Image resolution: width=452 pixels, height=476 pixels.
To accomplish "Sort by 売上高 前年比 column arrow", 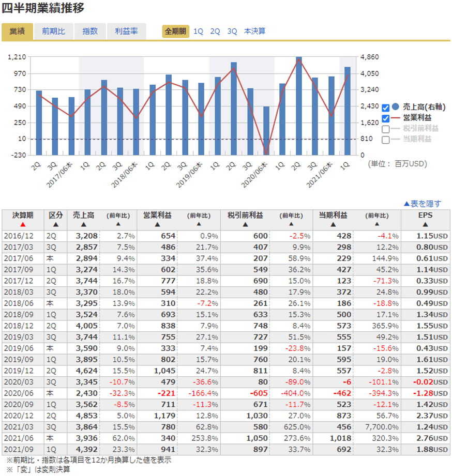I will pyautogui.click(x=117, y=225).
